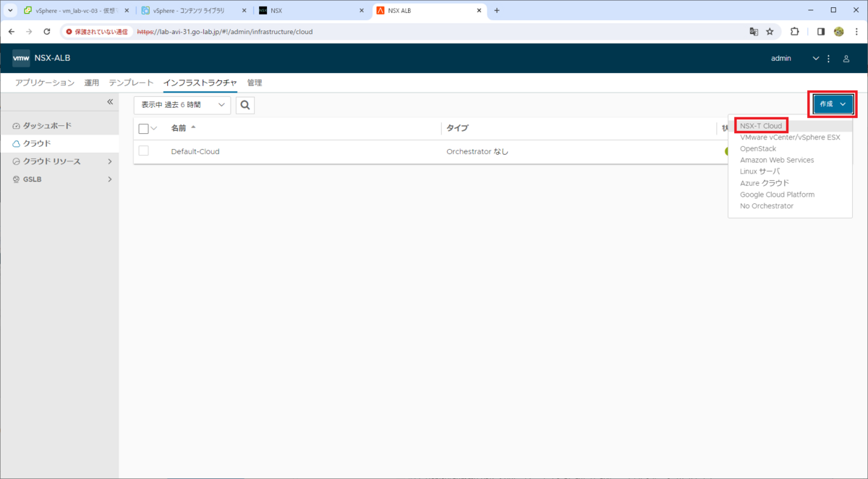This screenshot has height=479, width=868.
Task: Click the 保護されていない通信 security warning
Action: tap(97, 32)
